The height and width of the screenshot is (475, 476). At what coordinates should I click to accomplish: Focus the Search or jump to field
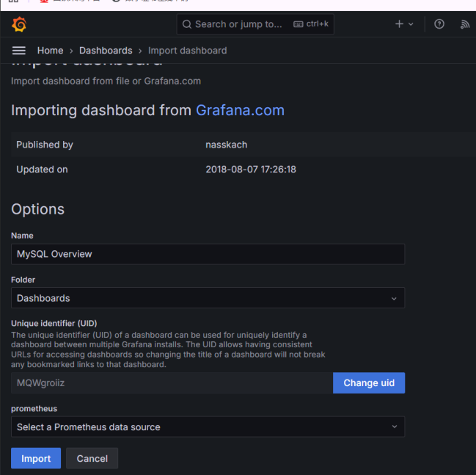[x=255, y=24]
